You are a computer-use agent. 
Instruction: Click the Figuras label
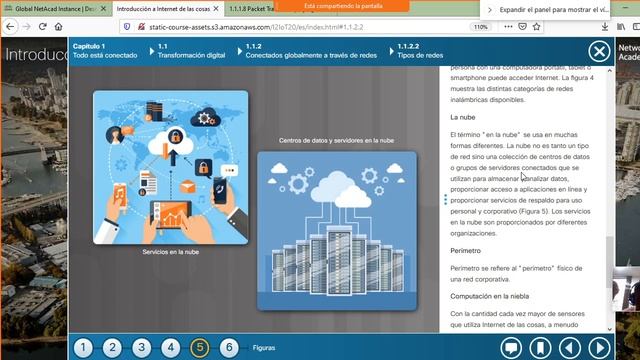[x=264, y=348]
